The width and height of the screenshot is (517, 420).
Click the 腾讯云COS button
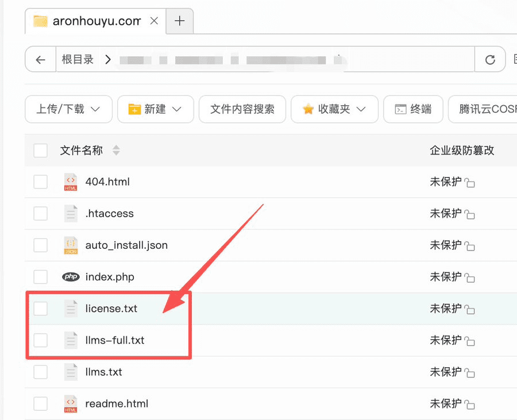pos(483,109)
